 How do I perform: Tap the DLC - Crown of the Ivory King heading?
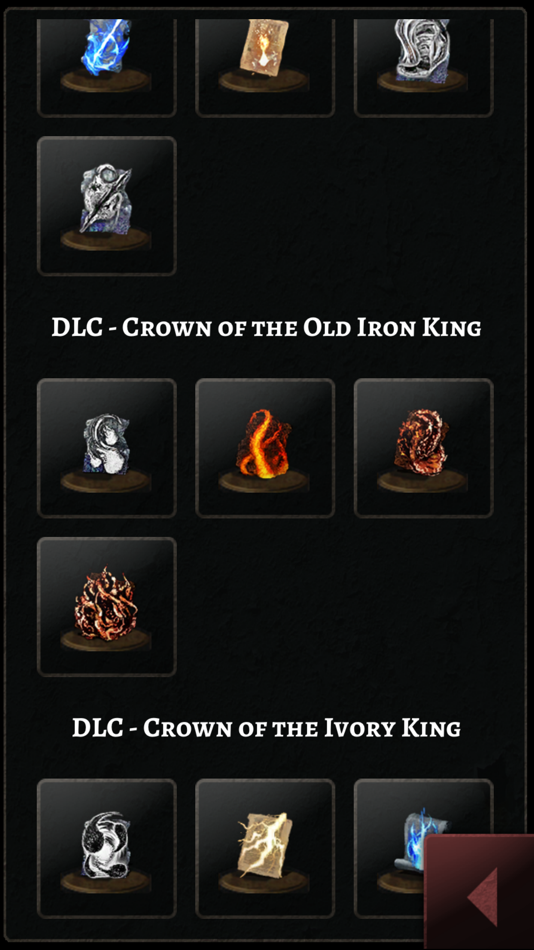click(266, 727)
